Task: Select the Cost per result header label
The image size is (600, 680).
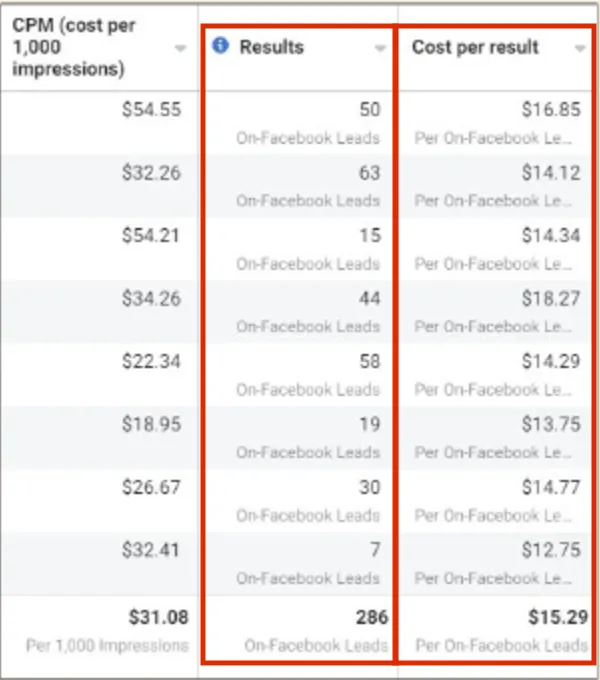Action: [x=475, y=47]
